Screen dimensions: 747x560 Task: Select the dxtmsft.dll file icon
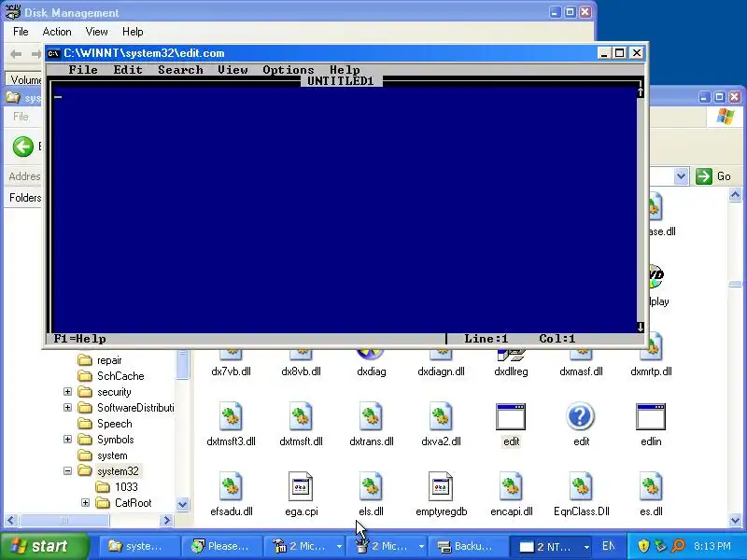(x=301, y=416)
